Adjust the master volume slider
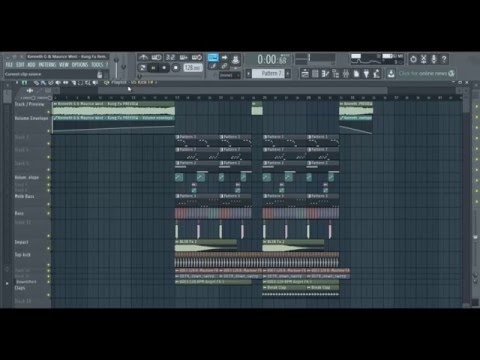The image size is (480, 360). pyautogui.click(x=116, y=68)
